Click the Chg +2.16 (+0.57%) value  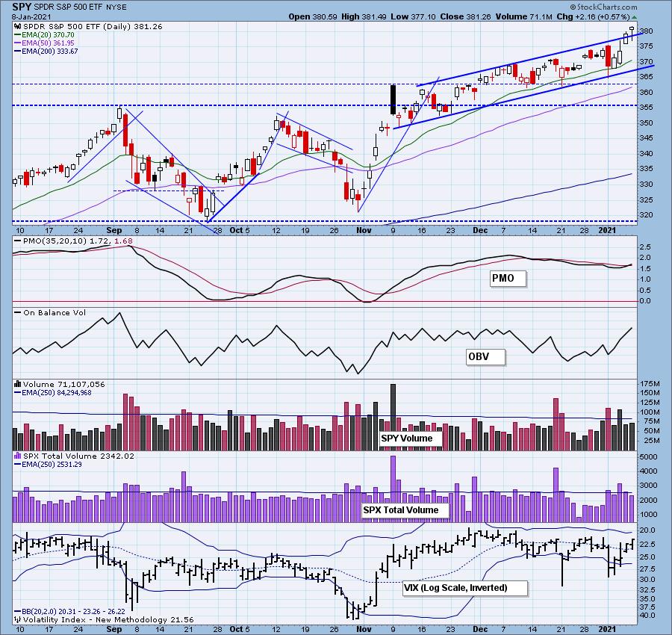(x=593, y=16)
